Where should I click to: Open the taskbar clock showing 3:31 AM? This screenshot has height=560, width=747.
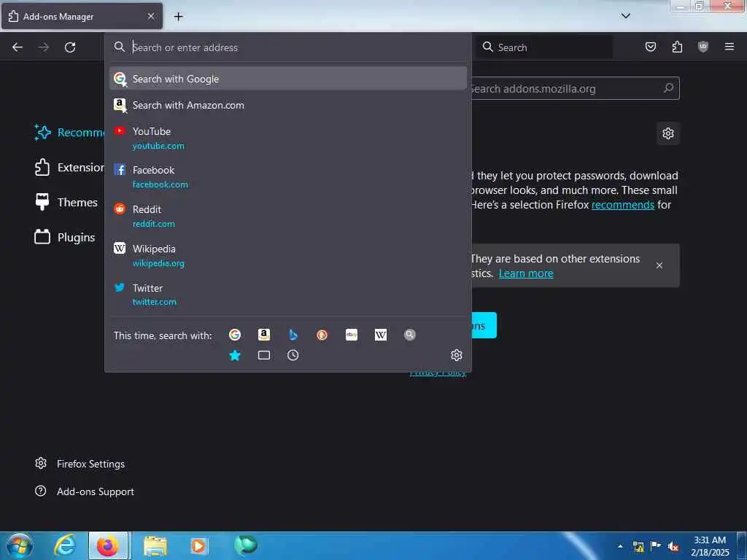tap(710, 546)
